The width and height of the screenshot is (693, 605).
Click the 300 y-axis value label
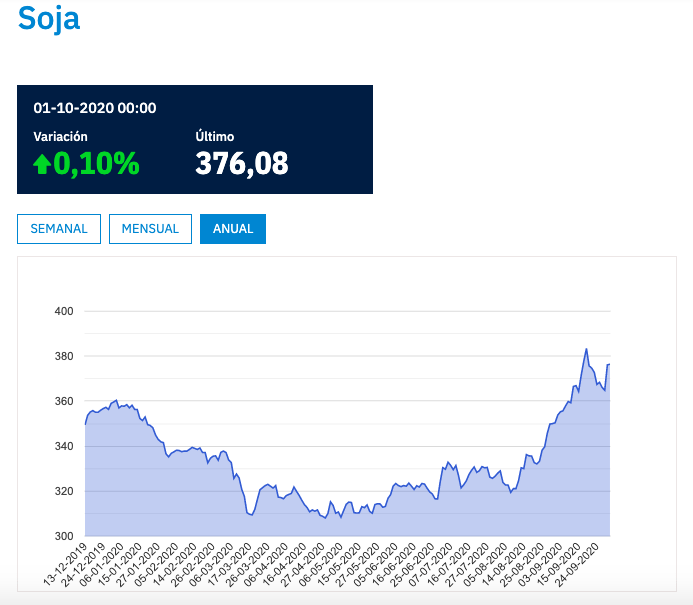pos(65,536)
